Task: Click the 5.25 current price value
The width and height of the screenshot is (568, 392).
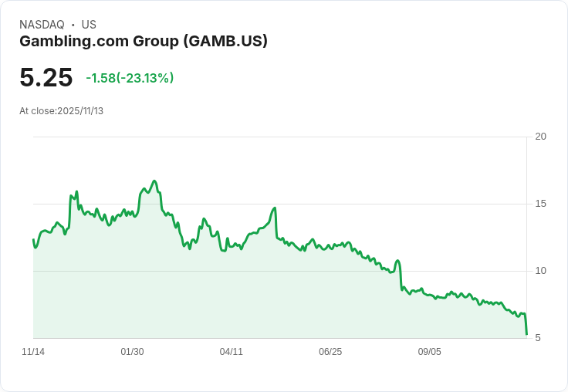Action: [x=46, y=78]
